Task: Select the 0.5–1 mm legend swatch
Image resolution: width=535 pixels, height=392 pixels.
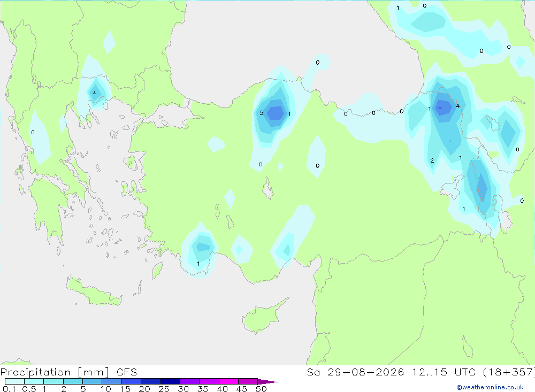Action: point(34,381)
